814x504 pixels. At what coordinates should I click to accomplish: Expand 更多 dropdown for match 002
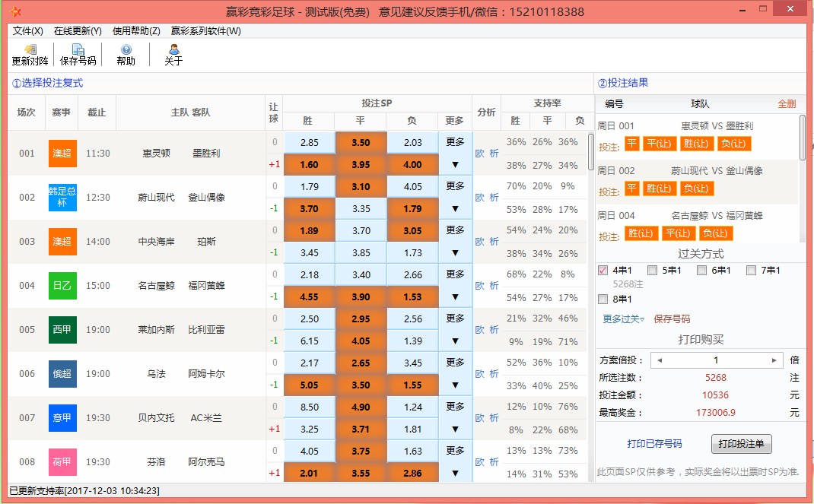pyautogui.click(x=455, y=198)
